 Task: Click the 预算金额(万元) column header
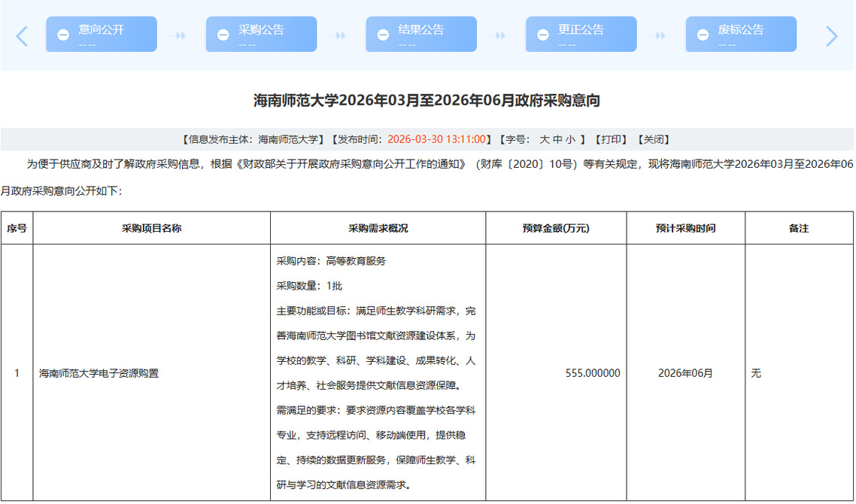pos(555,228)
